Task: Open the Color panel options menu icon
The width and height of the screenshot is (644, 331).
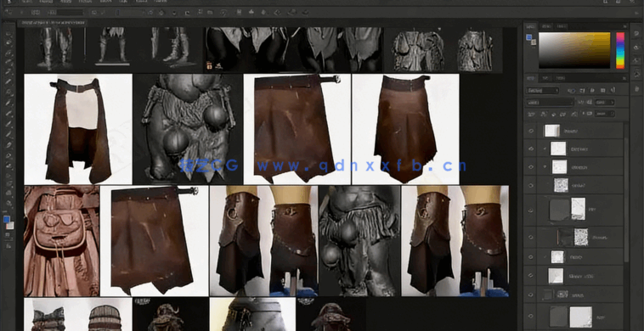Action: tap(626, 26)
